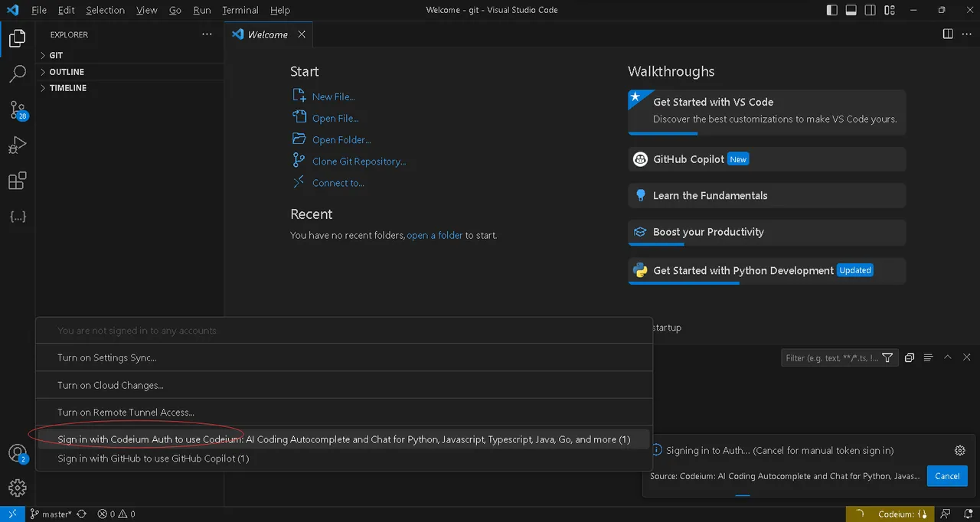Click the Open File... link
Viewport: 980px width, 522px height.
[x=335, y=119]
